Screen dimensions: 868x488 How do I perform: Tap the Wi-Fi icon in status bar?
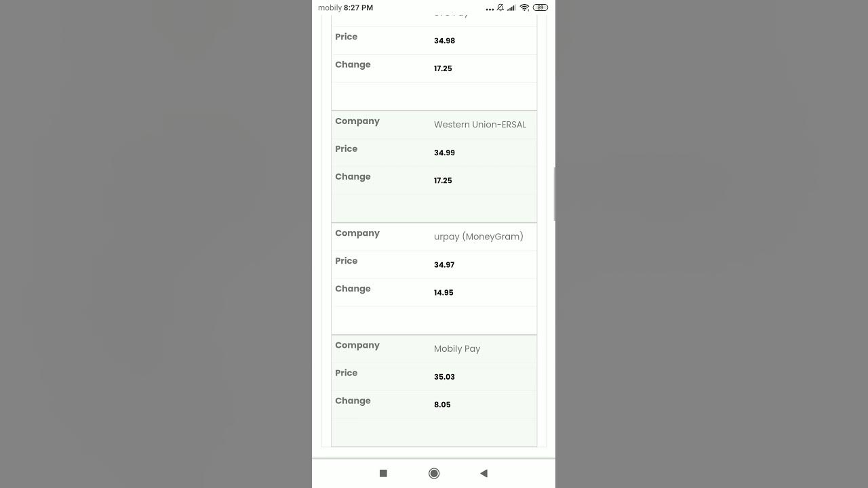(x=524, y=7)
